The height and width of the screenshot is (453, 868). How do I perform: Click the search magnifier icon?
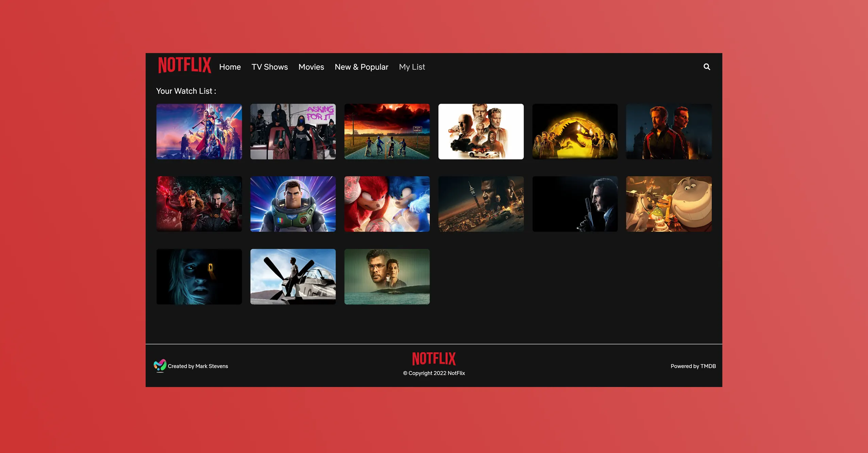(x=707, y=67)
